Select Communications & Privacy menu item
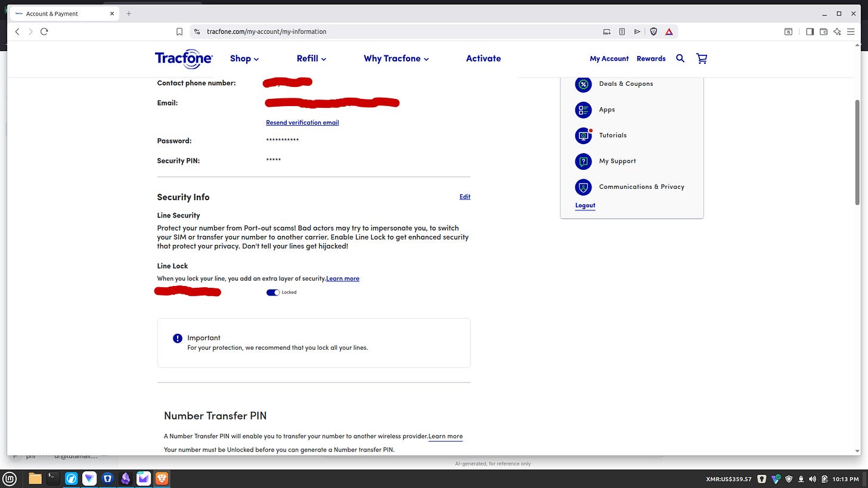This screenshot has width=868, height=488. pos(641,187)
